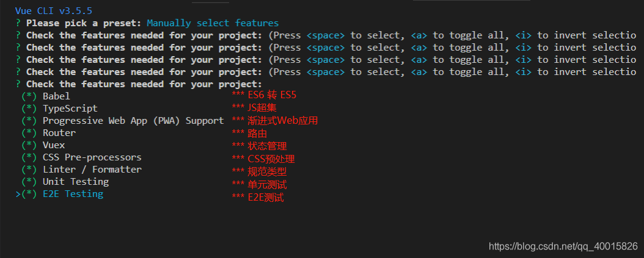
Task: Toggle the Router checkbox marker
Action: (x=29, y=133)
